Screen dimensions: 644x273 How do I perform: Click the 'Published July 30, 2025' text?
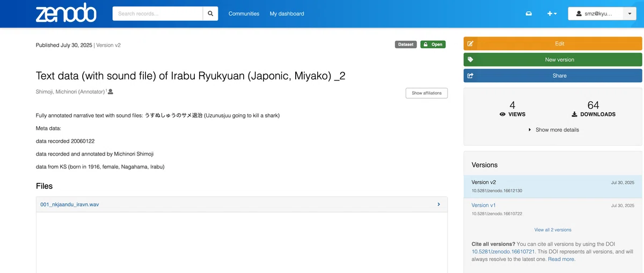64,45
